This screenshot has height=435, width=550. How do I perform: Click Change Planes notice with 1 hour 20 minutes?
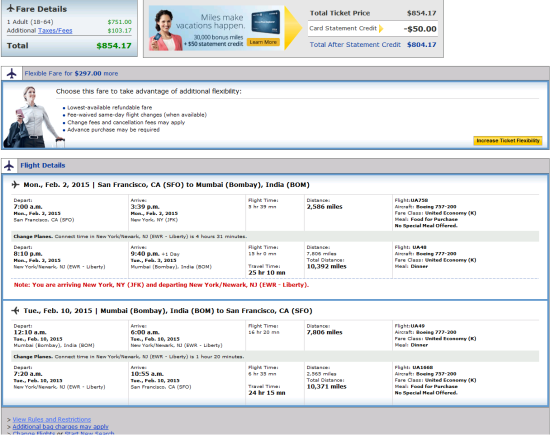275,356
